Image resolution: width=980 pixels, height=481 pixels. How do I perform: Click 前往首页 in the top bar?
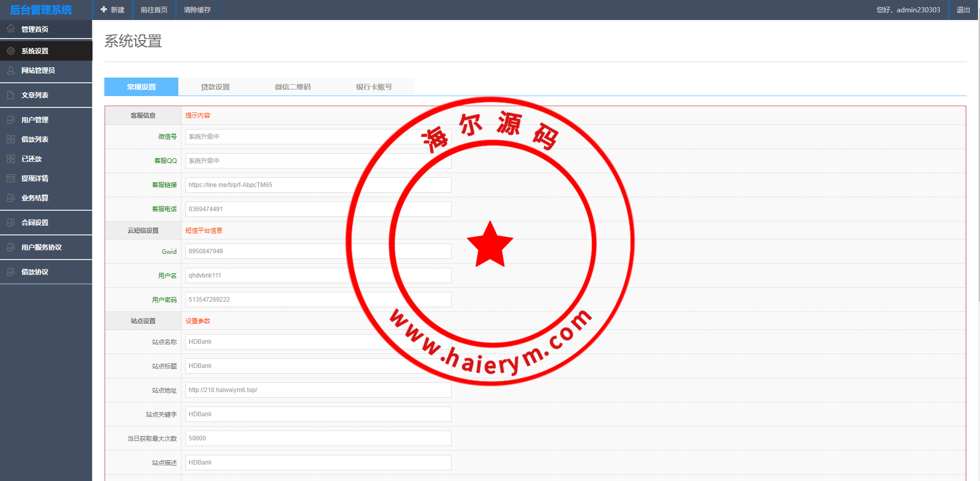[x=154, y=10]
